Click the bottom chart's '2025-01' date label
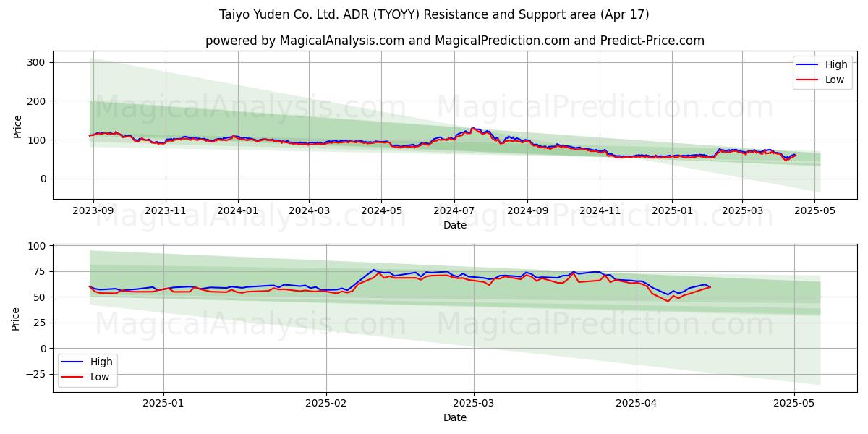Screen dimensions: 868x434 [x=163, y=404]
